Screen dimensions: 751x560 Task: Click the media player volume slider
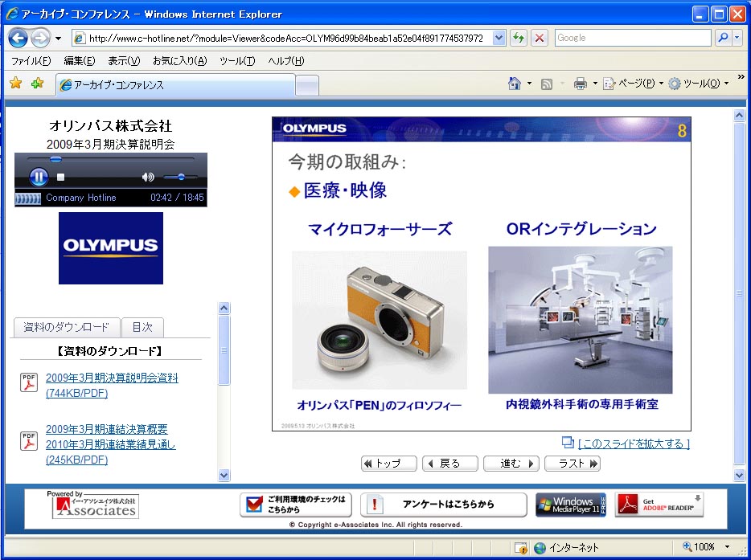pos(180,177)
